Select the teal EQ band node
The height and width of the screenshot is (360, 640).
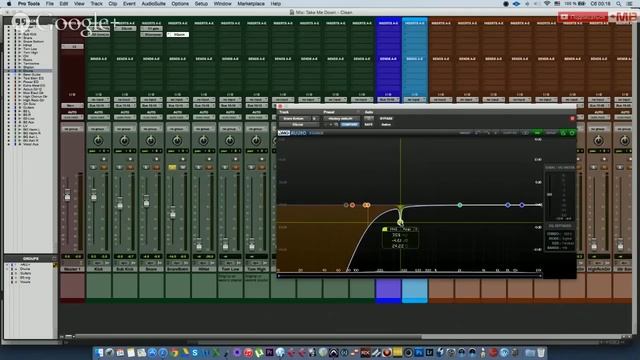click(x=460, y=205)
